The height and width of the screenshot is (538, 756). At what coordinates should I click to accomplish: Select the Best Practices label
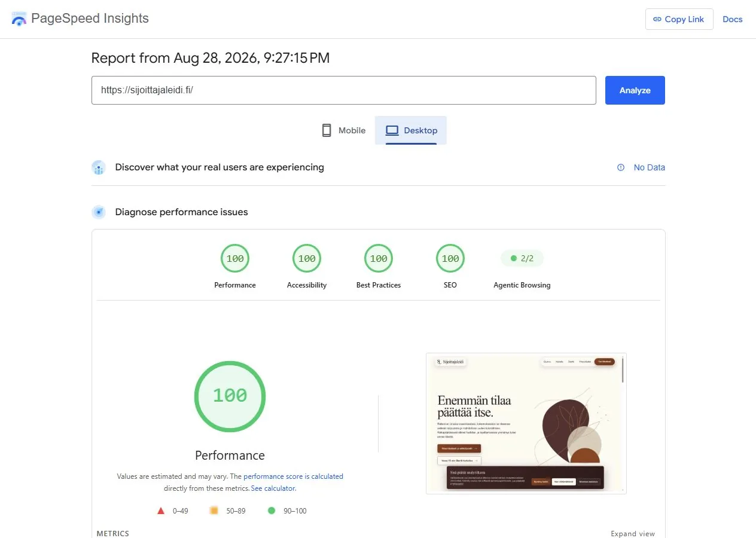tap(379, 285)
